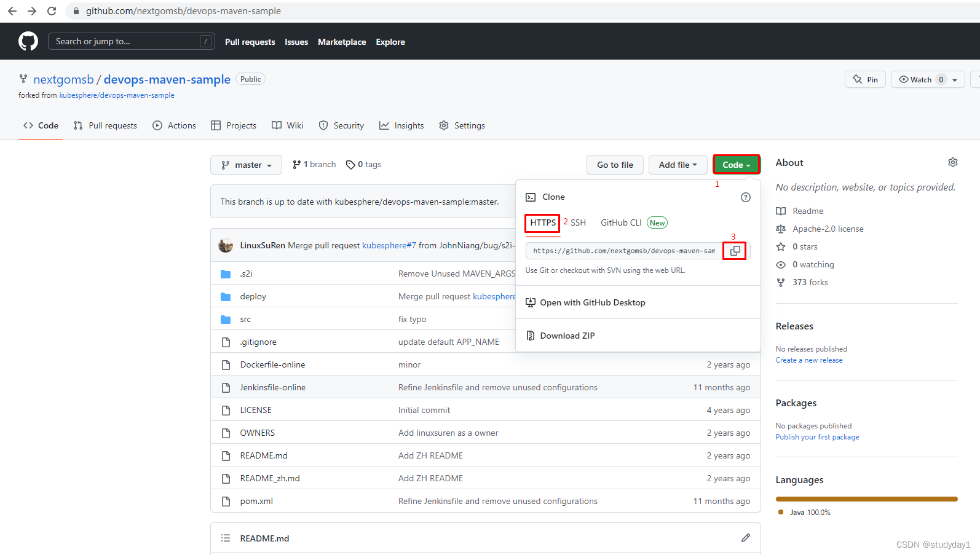Screen dimensions: 980x555
Task: Open the Add file dropdown
Action: (678, 165)
